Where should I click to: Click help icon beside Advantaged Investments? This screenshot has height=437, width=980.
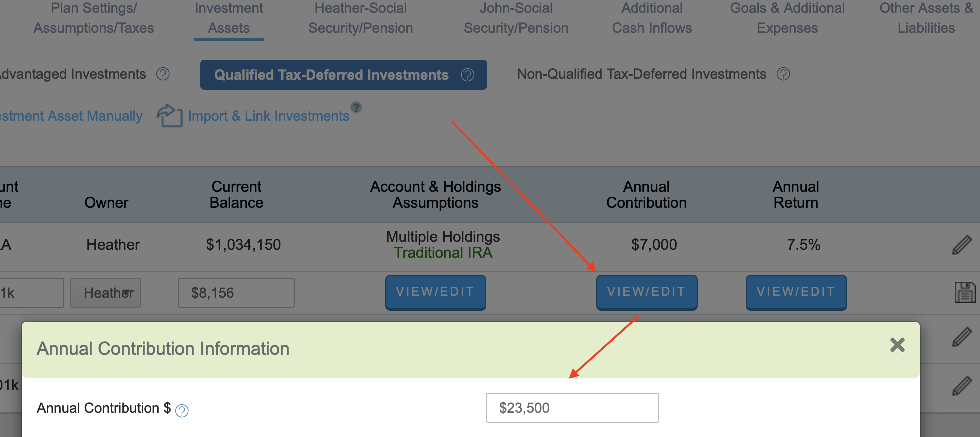point(163,74)
